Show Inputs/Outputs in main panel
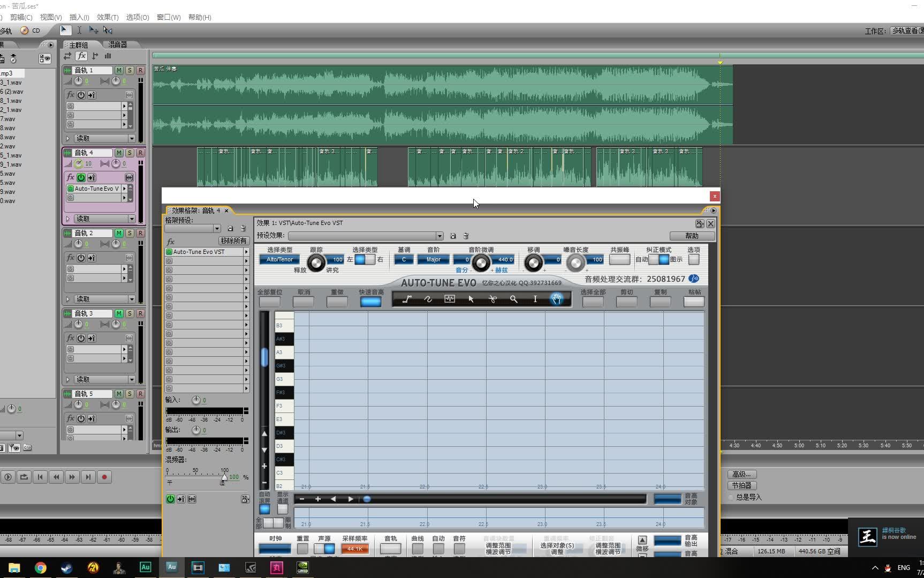Image resolution: width=924 pixels, height=578 pixels. point(67,56)
